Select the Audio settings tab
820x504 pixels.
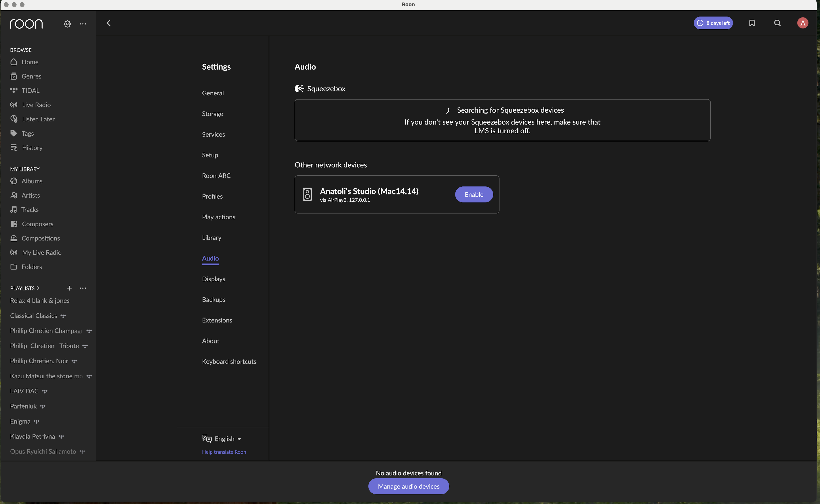(210, 258)
